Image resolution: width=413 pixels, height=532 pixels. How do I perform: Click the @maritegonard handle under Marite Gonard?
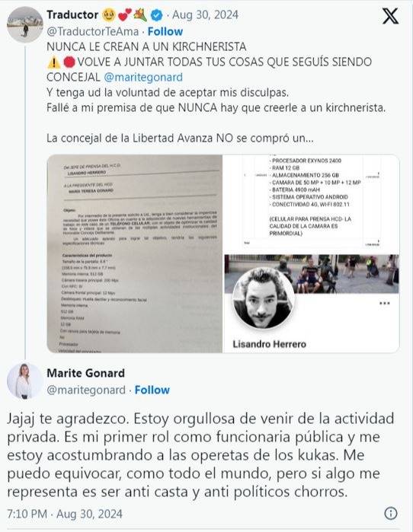(x=86, y=390)
